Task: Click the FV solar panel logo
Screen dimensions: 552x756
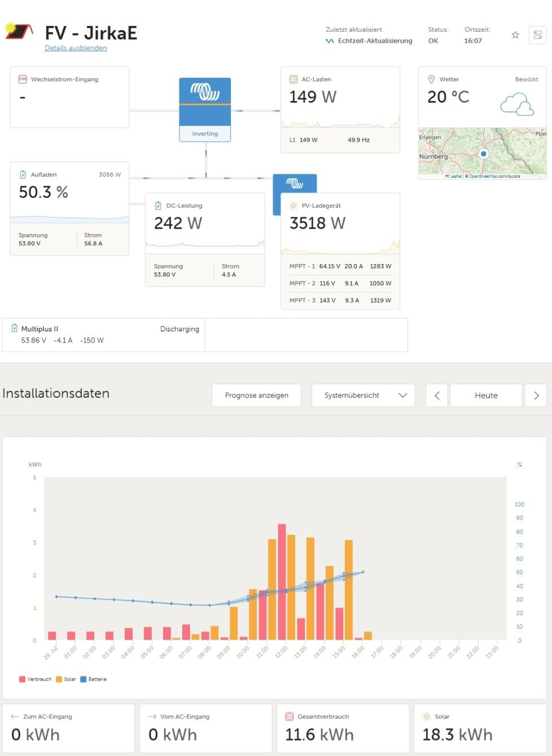Action: [x=19, y=31]
